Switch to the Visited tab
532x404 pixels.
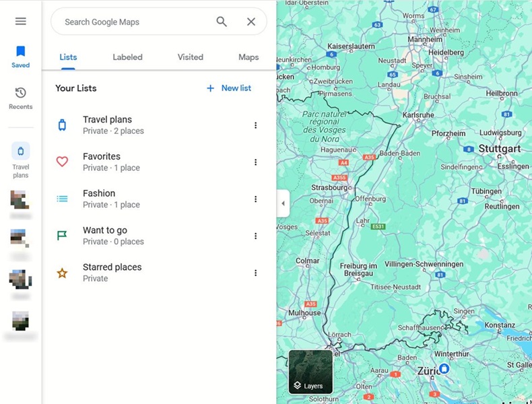(x=191, y=57)
